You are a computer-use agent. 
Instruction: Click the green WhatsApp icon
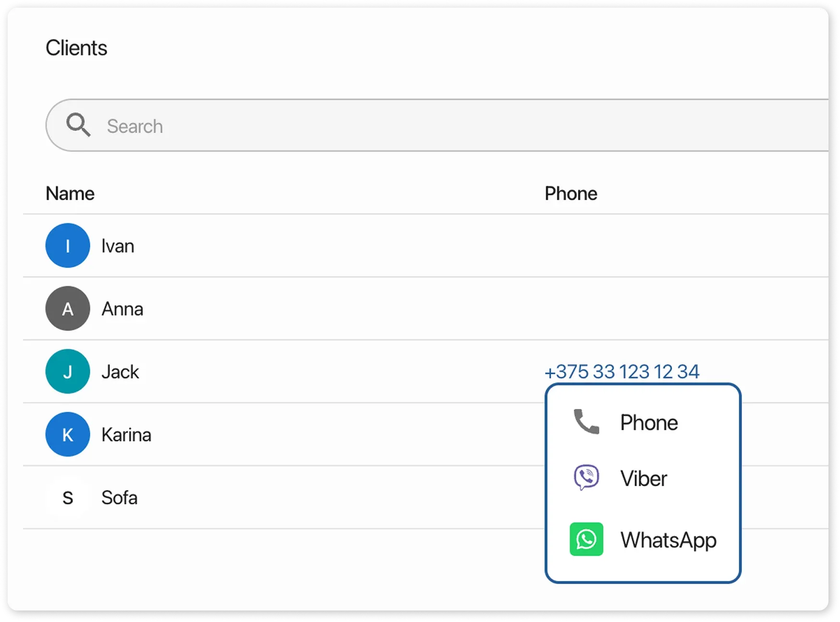pos(586,539)
